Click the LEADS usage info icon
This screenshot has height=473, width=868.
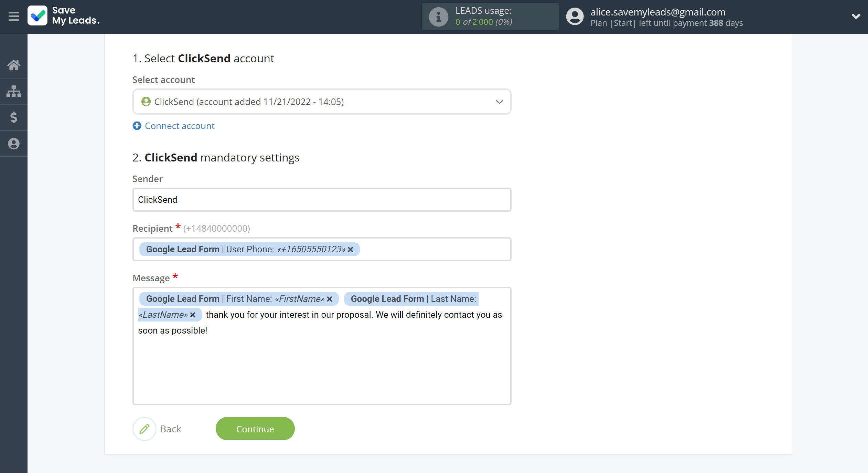(438, 17)
